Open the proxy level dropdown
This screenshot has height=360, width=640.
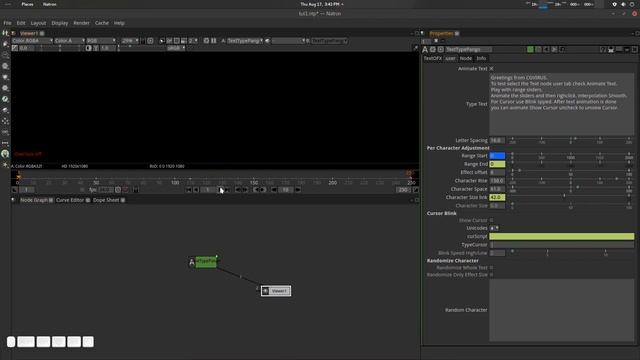(193, 41)
